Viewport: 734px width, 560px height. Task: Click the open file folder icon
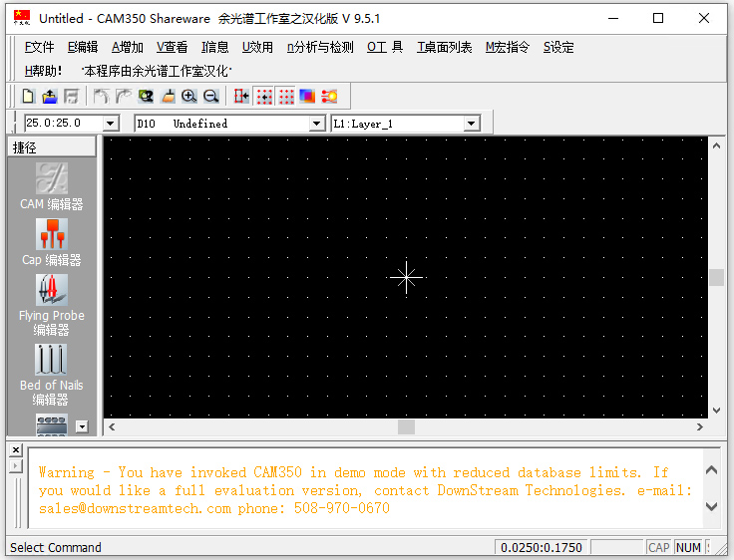[x=50, y=97]
